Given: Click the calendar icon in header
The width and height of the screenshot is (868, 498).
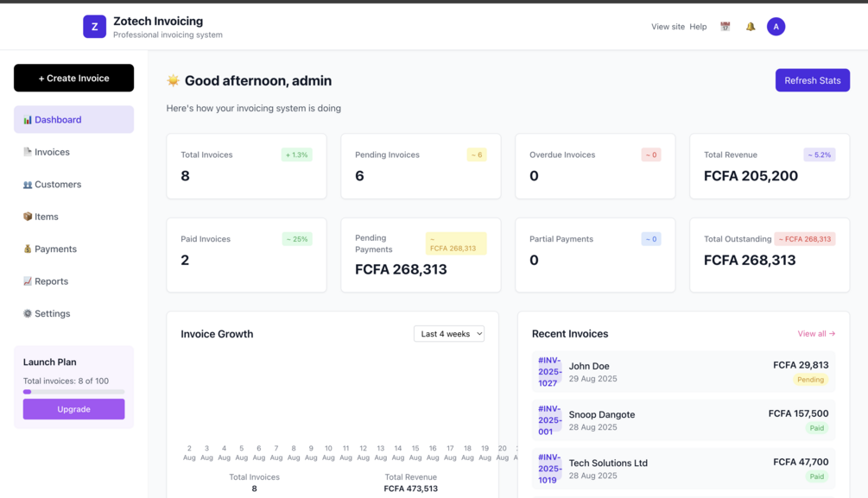Looking at the screenshot, I should tap(725, 27).
